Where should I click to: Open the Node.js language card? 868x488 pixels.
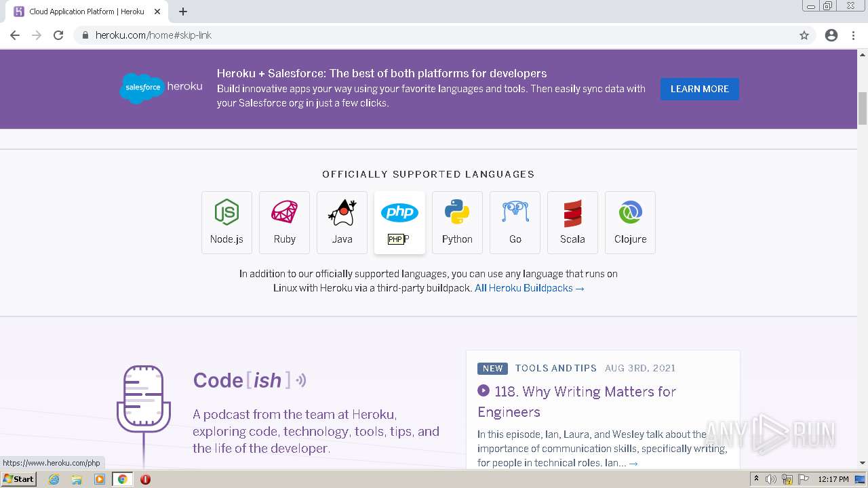pos(226,222)
